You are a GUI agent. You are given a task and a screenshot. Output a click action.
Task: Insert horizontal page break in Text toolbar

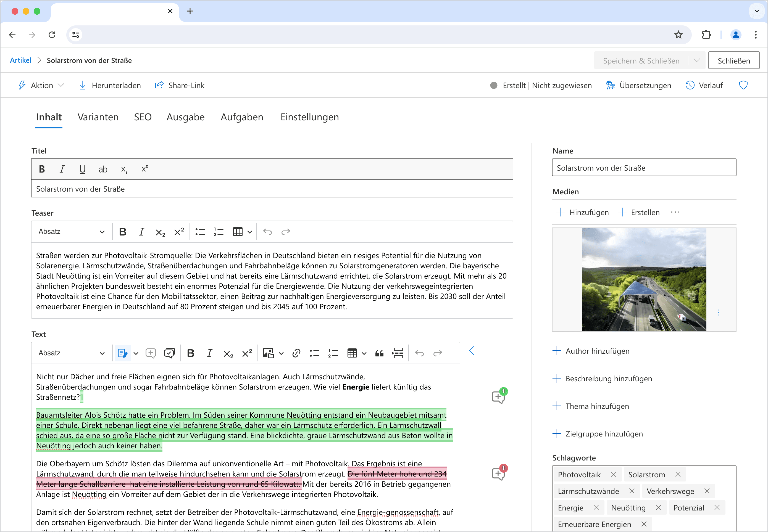[x=398, y=353]
